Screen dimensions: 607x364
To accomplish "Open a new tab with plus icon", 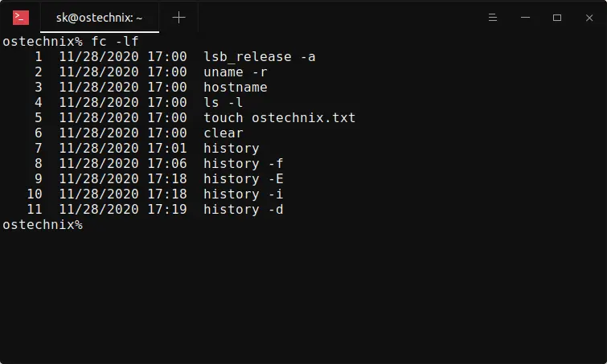I will [x=178, y=18].
